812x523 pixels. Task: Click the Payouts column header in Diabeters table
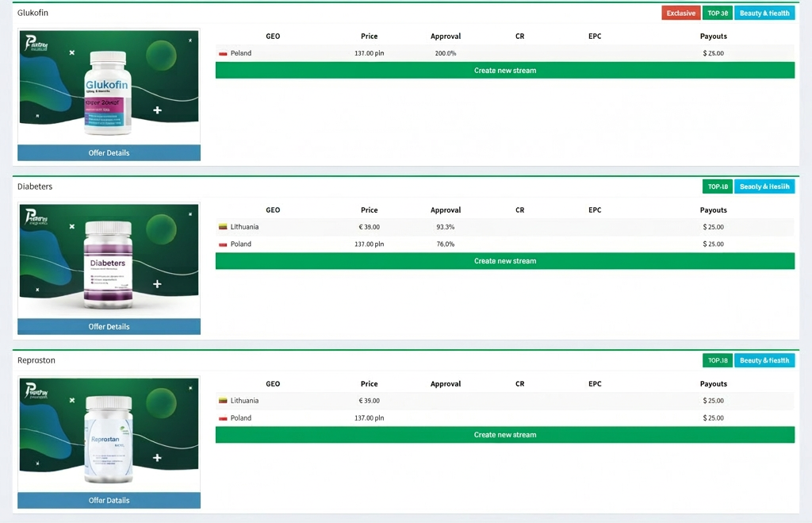(713, 210)
